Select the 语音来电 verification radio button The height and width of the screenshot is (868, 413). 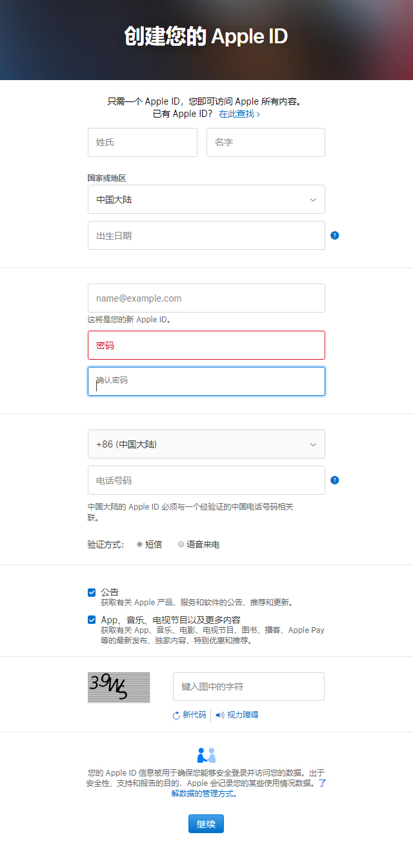(x=181, y=544)
